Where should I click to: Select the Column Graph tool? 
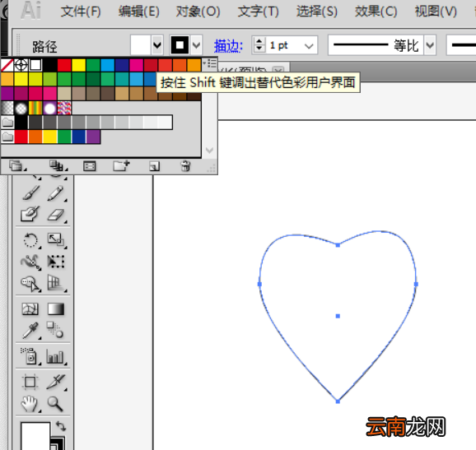pyautogui.click(x=56, y=356)
